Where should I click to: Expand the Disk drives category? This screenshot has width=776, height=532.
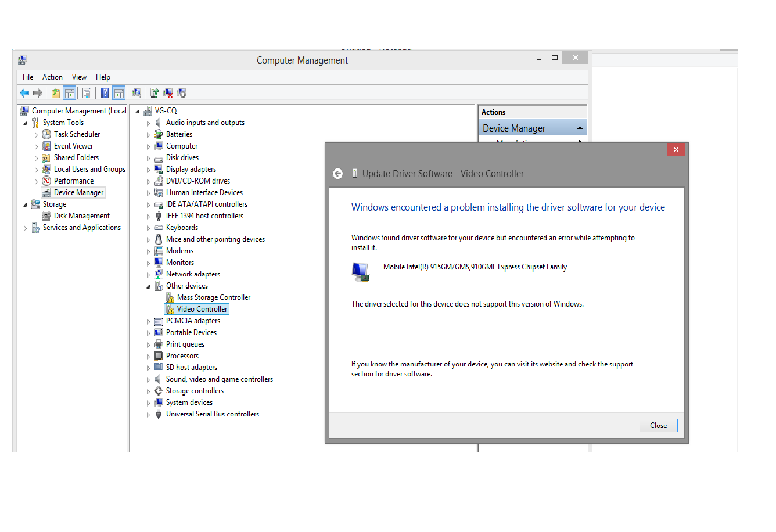(148, 159)
